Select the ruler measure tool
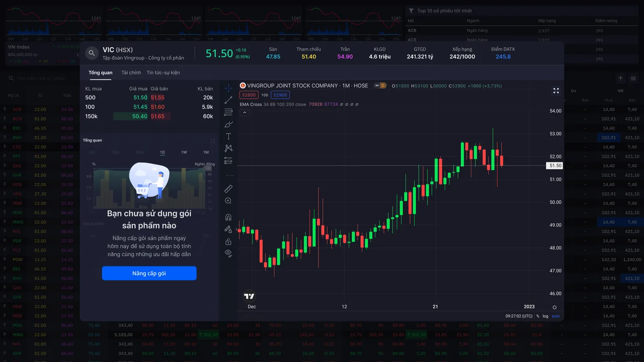Screen dimensions: 644x362 pos(228,189)
